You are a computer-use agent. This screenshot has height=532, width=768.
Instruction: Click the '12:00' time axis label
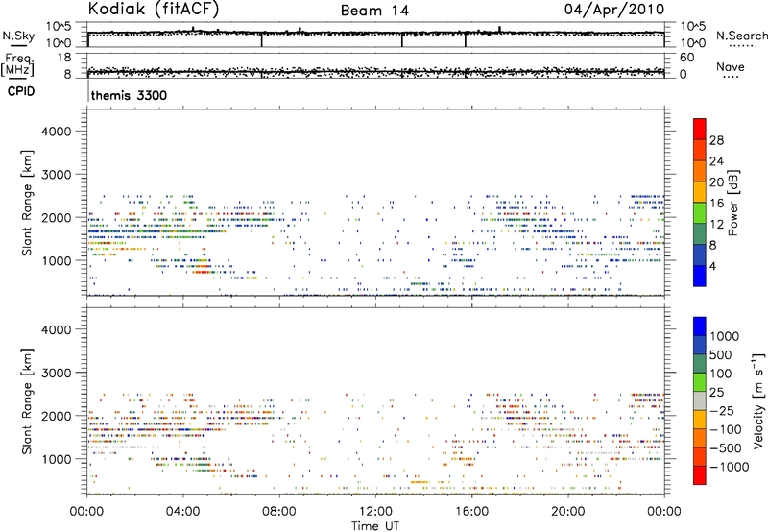(375, 512)
